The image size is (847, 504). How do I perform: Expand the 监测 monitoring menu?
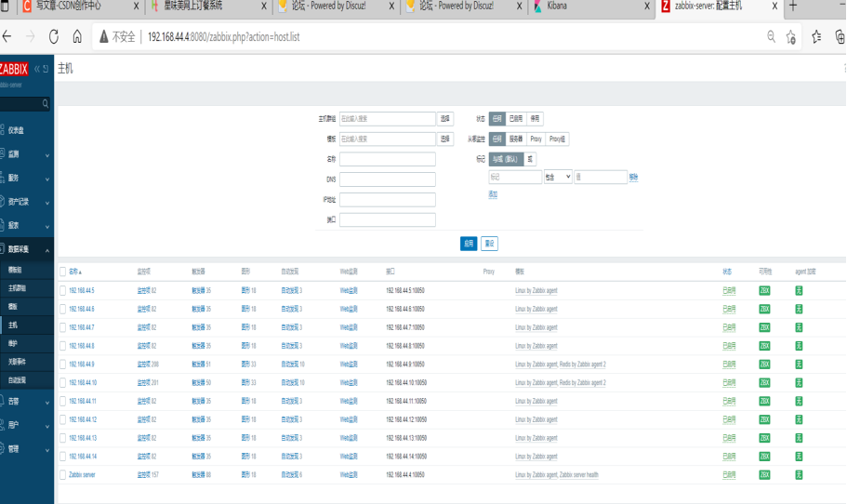[26, 154]
